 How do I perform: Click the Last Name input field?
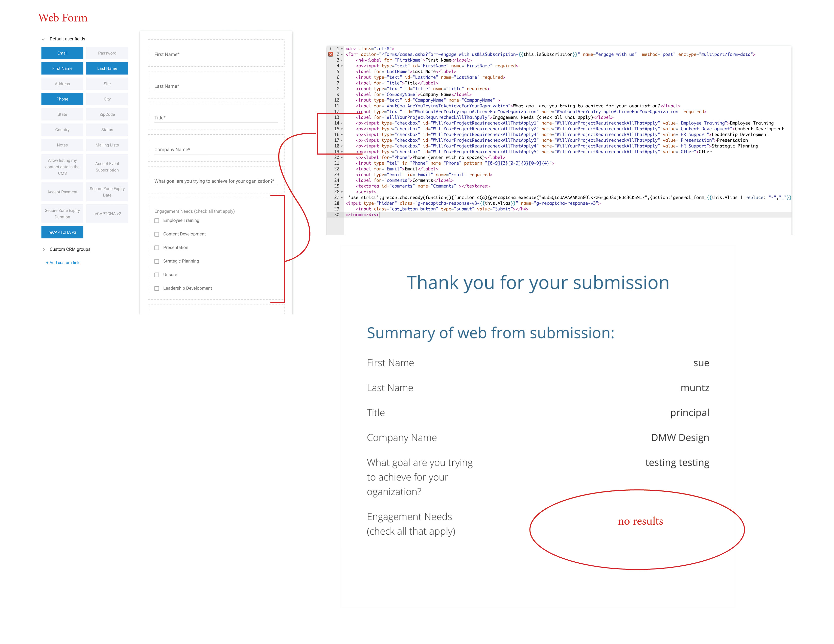tap(216, 86)
